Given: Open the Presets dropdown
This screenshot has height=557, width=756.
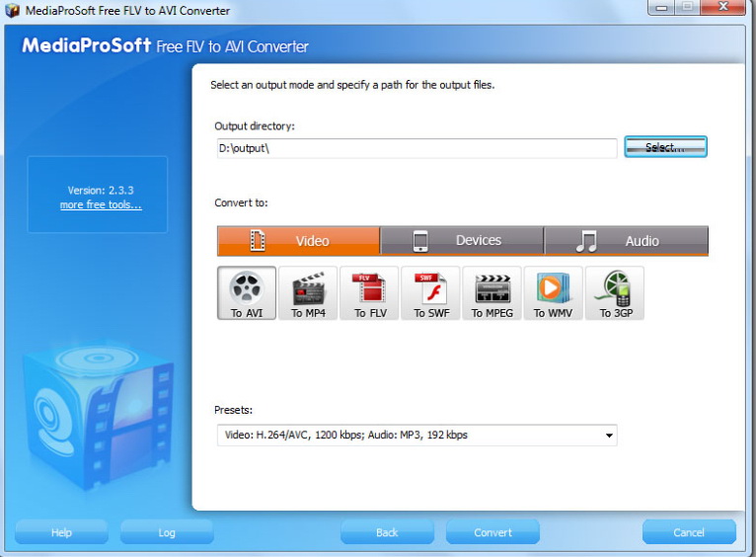Looking at the screenshot, I should tap(417, 435).
